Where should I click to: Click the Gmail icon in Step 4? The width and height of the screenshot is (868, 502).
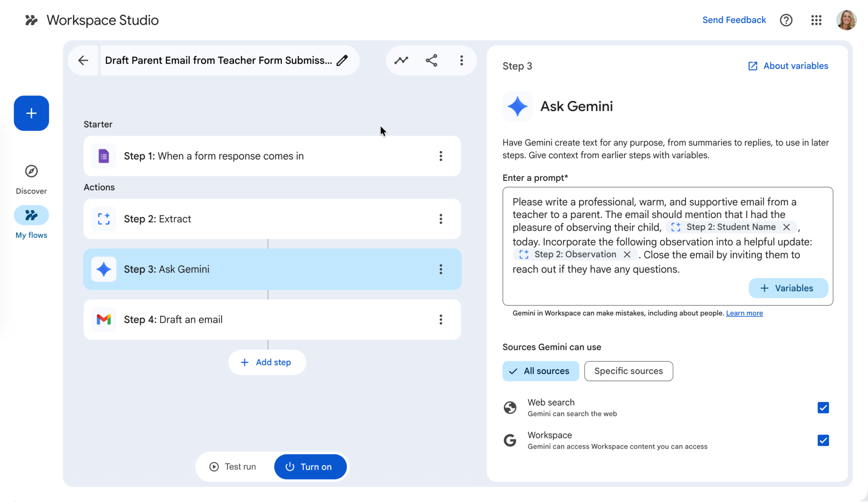pyautogui.click(x=104, y=320)
